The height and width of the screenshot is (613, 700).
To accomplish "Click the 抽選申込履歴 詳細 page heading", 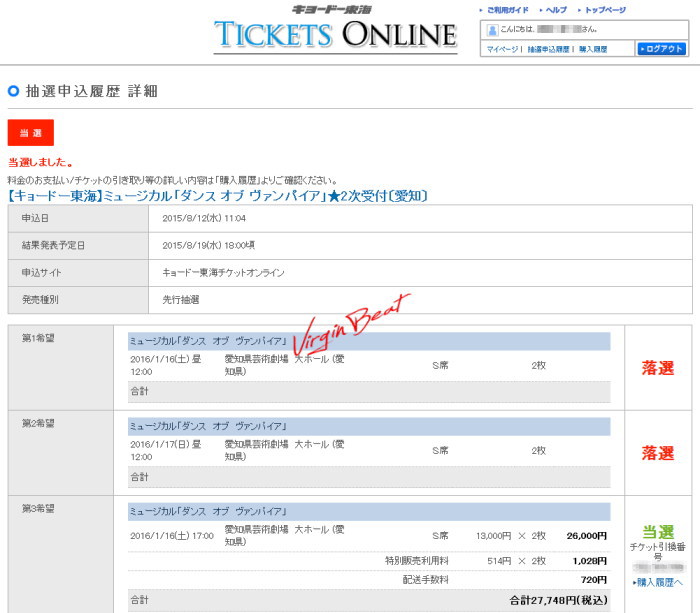I will click(92, 91).
